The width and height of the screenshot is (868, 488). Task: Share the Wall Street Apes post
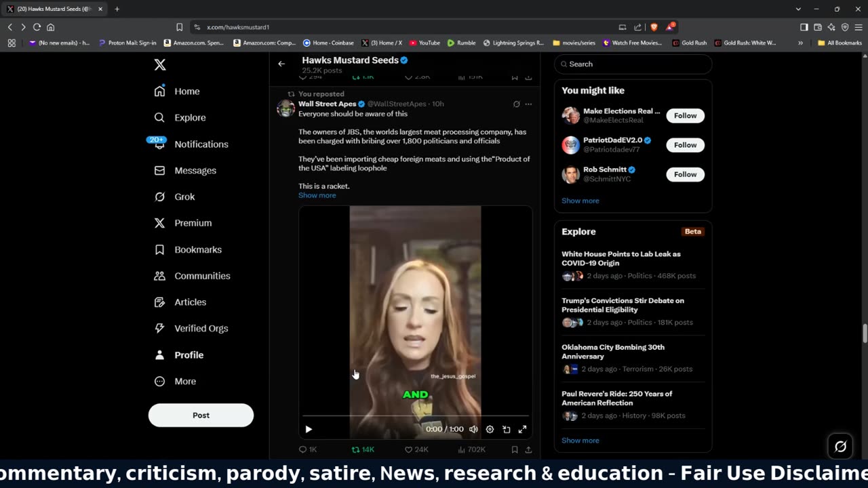tap(528, 449)
